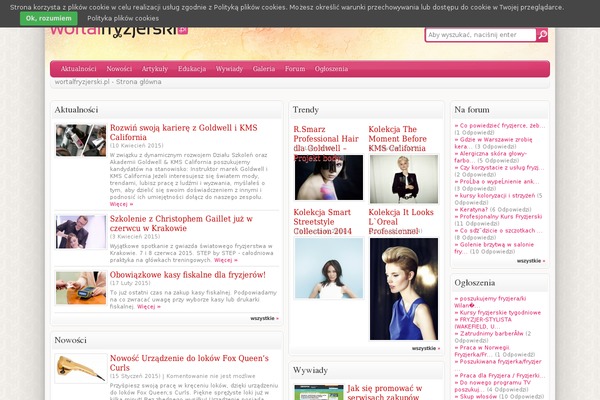Open the Wywiady menu item
Screen dimensions: 600x400
[229, 69]
